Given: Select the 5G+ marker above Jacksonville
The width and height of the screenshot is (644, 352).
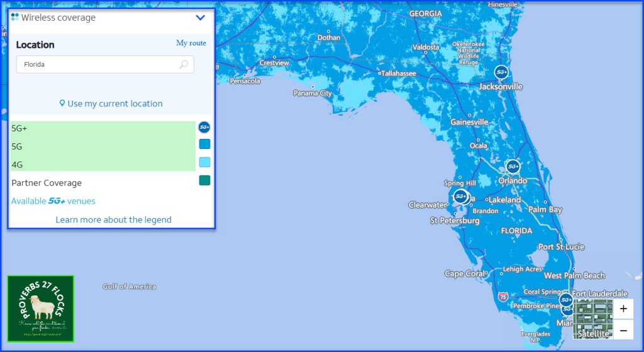Looking at the screenshot, I should coord(501,72).
